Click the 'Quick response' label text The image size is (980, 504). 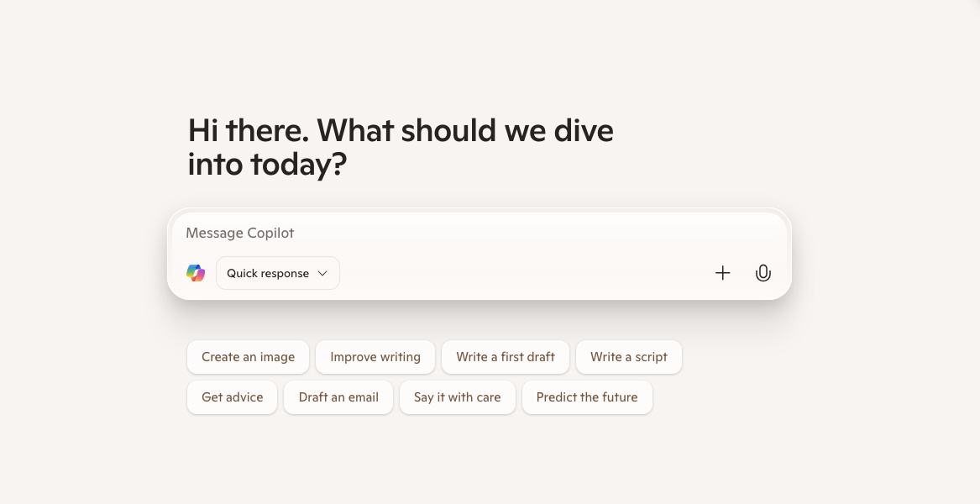coord(268,273)
